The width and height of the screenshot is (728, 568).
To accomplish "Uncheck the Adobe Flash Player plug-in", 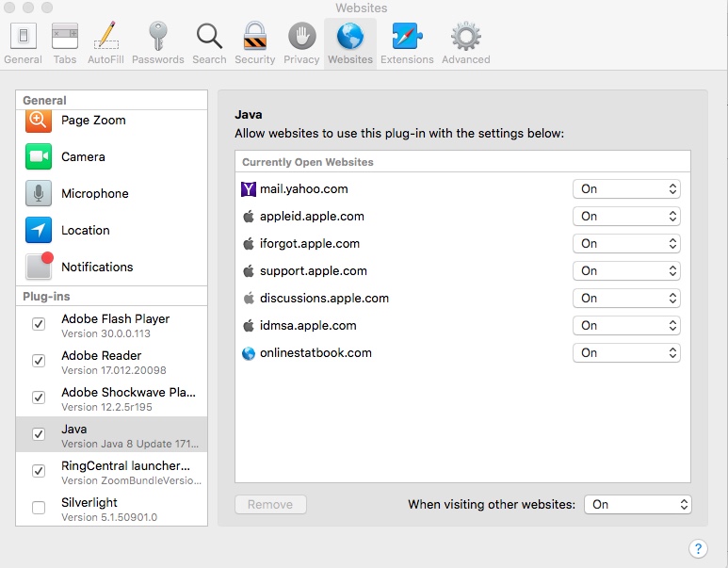I will pos(39,324).
